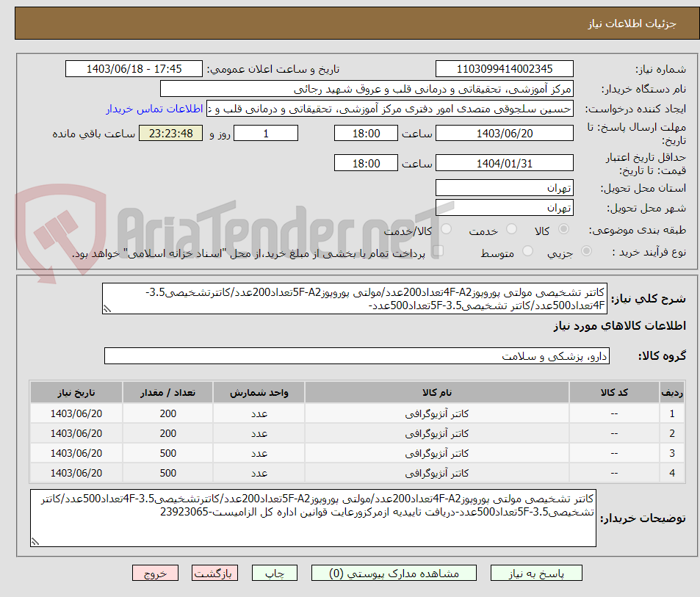The image size is (700, 597).
Task: Click the کد کالا column header
Action: coord(614,393)
